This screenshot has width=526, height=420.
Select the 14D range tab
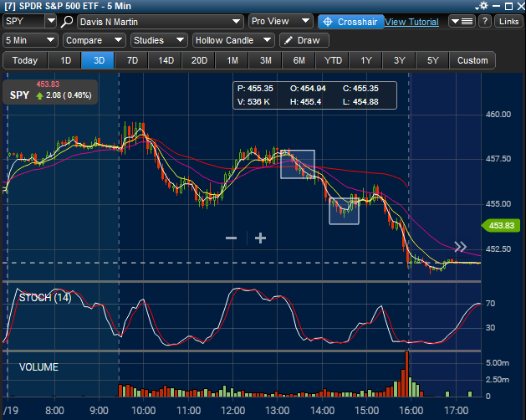click(166, 60)
